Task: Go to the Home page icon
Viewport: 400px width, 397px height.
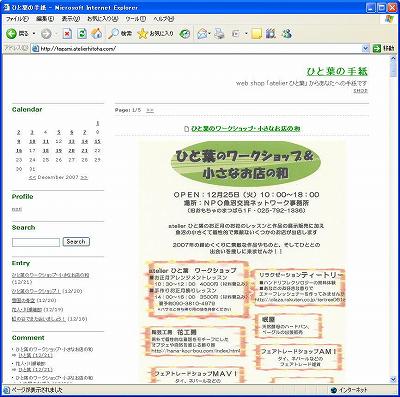Action: coord(96,33)
